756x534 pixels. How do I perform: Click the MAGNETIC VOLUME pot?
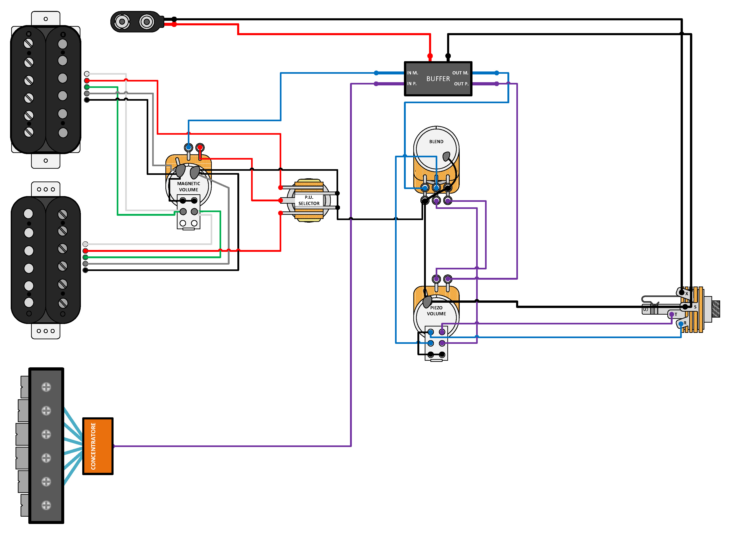tap(188, 186)
